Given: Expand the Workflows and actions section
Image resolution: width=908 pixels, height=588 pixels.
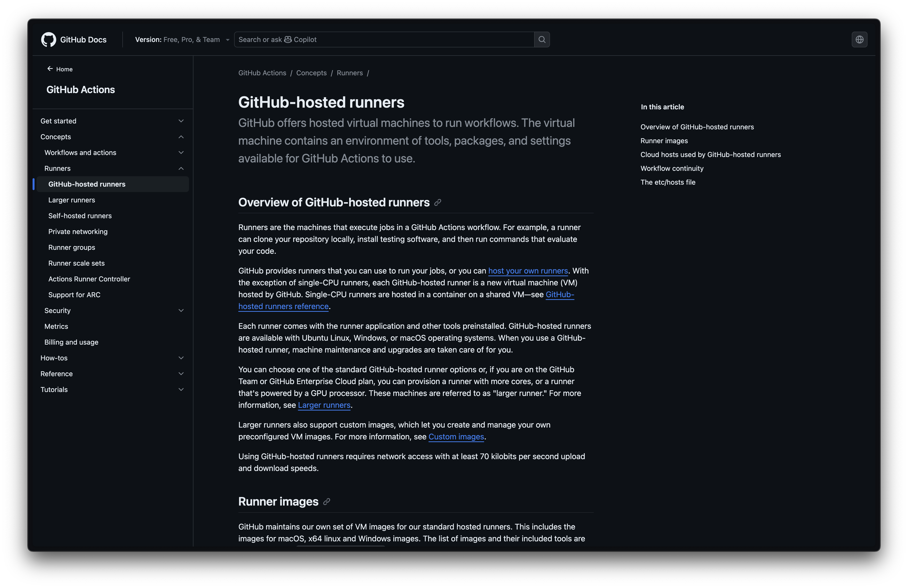Looking at the screenshot, I should coord(181,153).
